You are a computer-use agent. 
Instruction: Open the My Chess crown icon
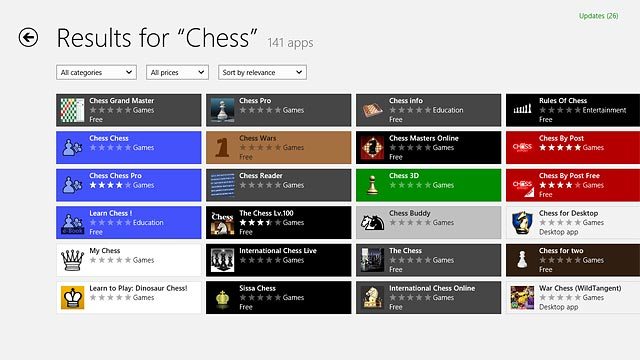click(72, 260)
